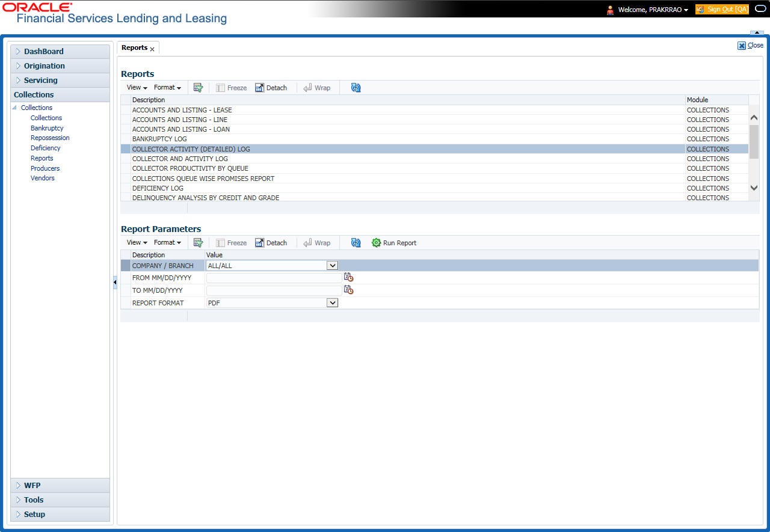This screenshot has height=532, width=770.
Task: Collapse the Collections tree node
Action: (x=14, y=108)
